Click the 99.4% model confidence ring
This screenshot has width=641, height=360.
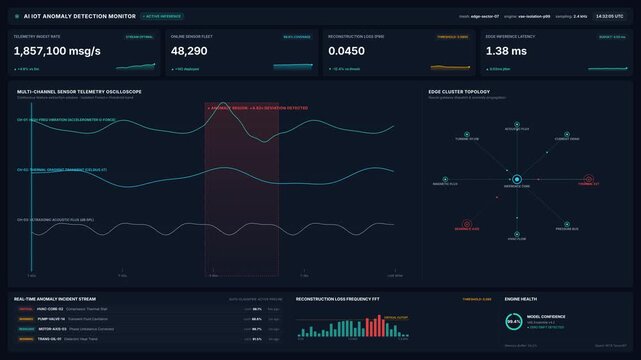[x=513, y=322]
